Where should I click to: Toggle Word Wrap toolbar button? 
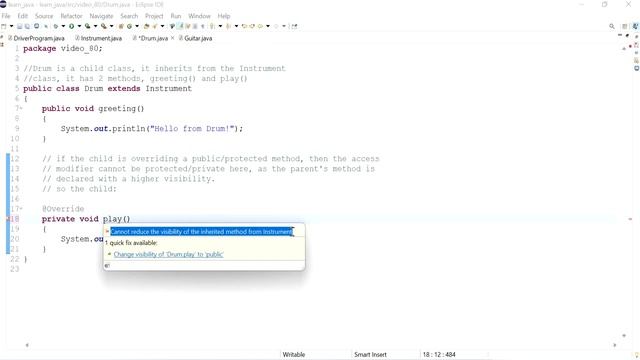[x=187, y=26]
